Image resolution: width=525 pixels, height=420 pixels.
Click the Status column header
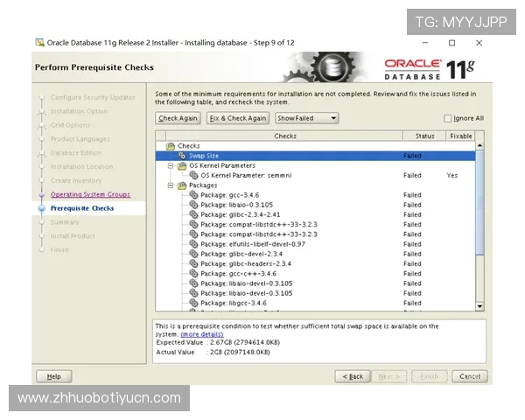(x=424, y=136)
